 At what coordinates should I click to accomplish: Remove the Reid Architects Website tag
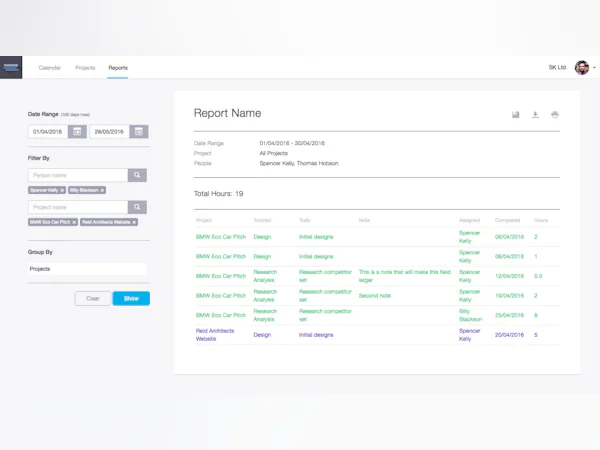[134, 222]
